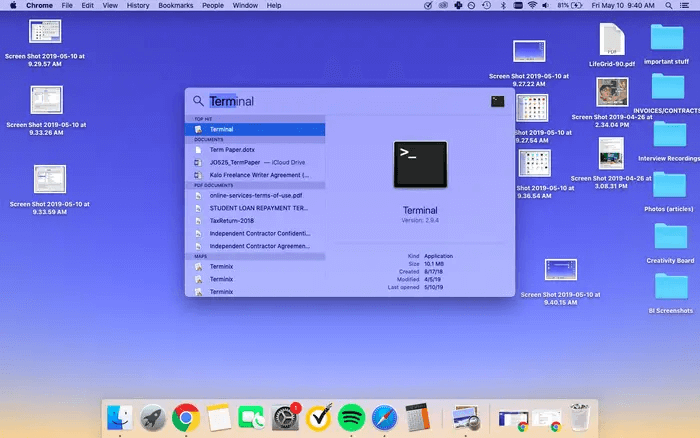Select the Creativity Board folder
Screen dimensions: 700x438
tap(669, 238)
